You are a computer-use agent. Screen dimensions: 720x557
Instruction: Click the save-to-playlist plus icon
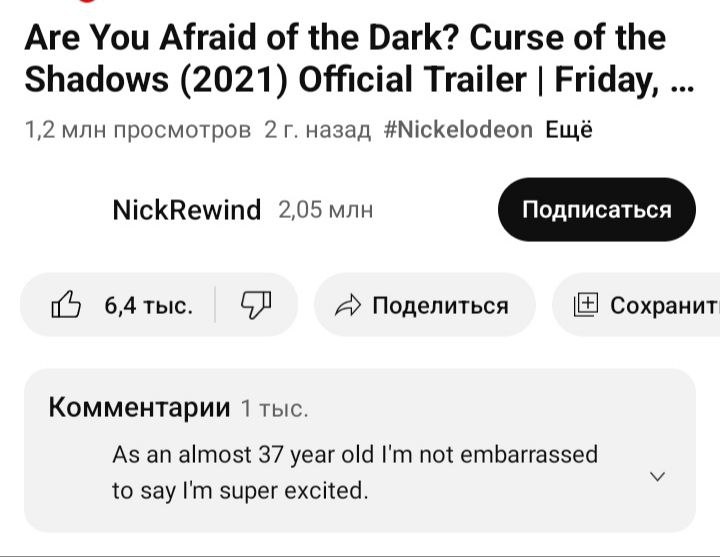(585, 305)
